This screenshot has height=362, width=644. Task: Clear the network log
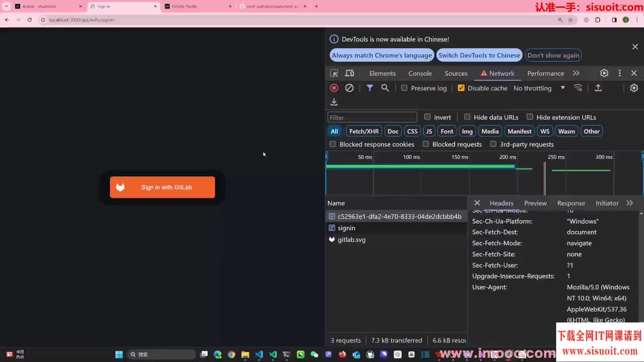(x=349, y=88)
